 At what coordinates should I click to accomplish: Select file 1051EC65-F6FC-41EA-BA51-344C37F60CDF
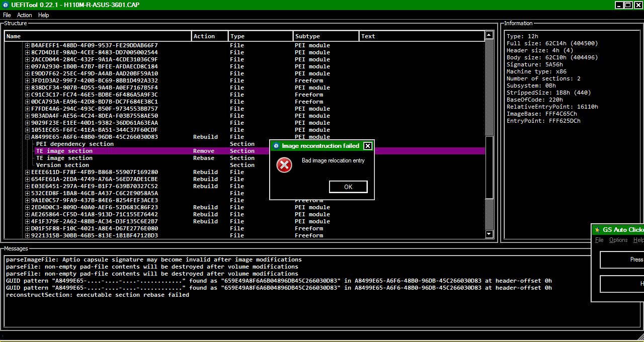tap(95, 130)
